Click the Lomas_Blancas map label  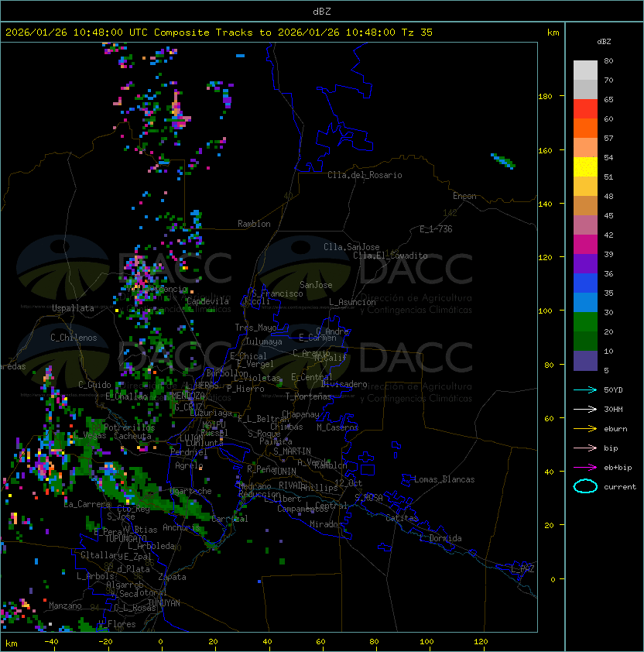(444, 479)
